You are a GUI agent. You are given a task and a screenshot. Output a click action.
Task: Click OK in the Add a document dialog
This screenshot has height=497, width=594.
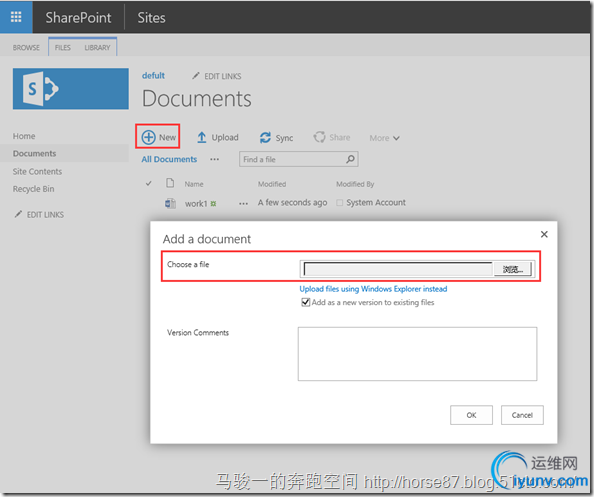(471, 415)
